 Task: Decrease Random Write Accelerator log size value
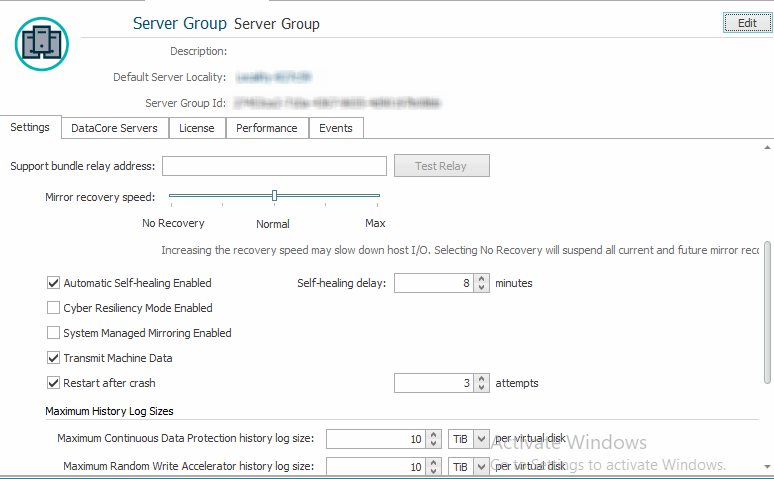pyautogui.click(x=433, y=471)
